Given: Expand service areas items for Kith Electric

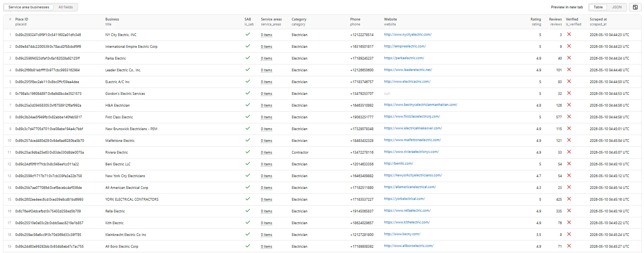Looking at the screenshot, I should pyautogui.click(x=267, y=223).
